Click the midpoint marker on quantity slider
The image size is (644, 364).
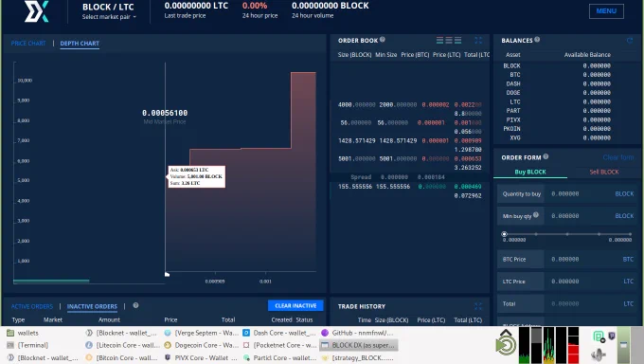pos(567,234)
